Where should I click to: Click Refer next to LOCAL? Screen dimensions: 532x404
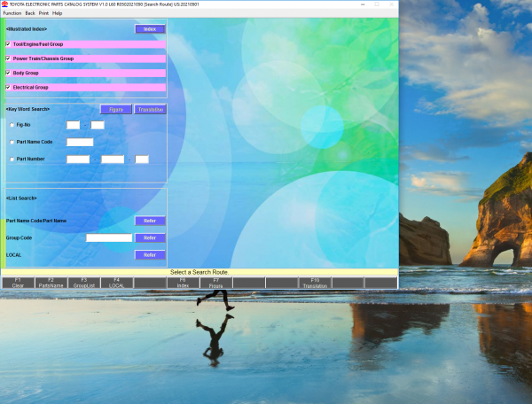click(x=150, y=255)
